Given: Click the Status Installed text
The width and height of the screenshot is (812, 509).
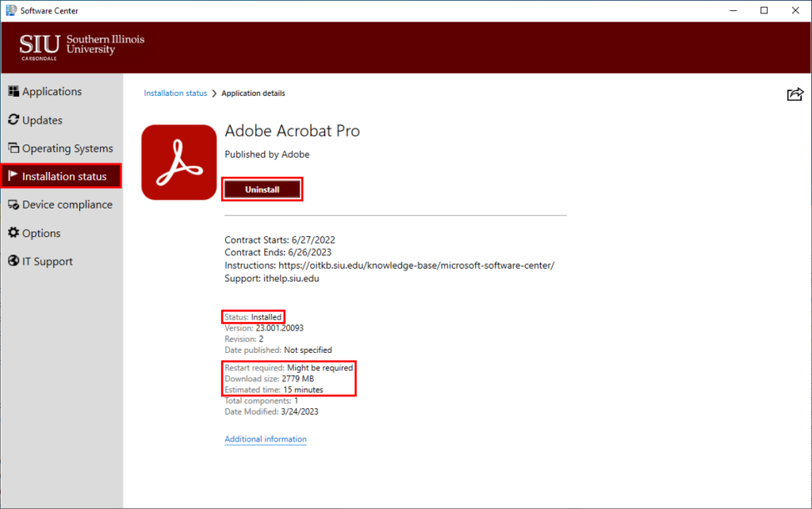Looking at the screenshot, I should [252, 316].
